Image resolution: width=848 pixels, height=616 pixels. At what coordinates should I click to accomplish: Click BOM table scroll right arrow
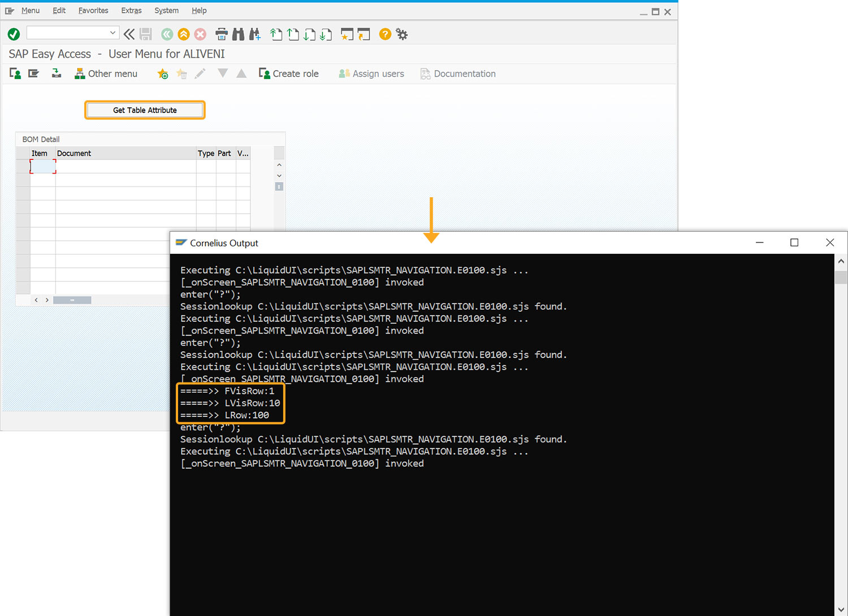[47, 300]
